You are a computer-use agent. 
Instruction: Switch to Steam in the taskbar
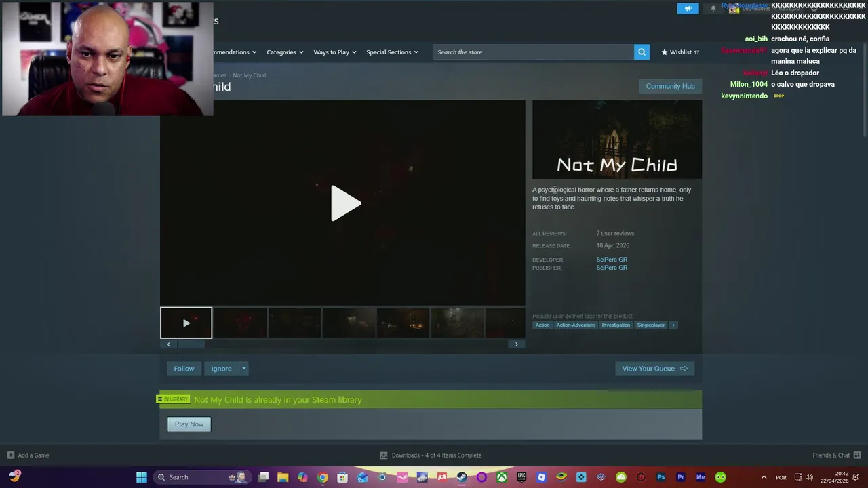[462, 477]
